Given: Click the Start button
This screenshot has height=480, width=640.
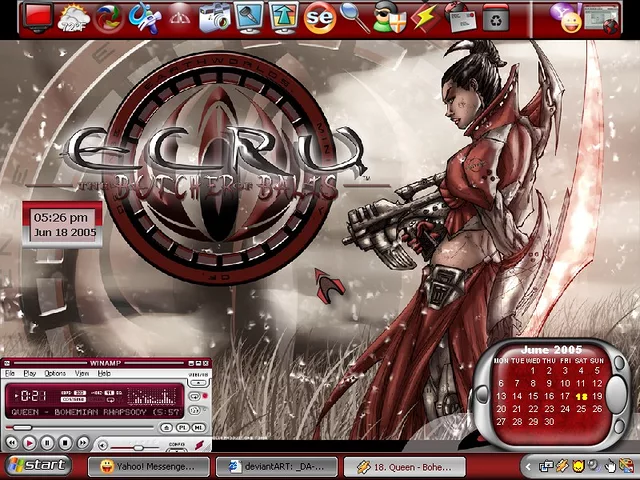Looking at the screenshot, I should tap(37, 465).
